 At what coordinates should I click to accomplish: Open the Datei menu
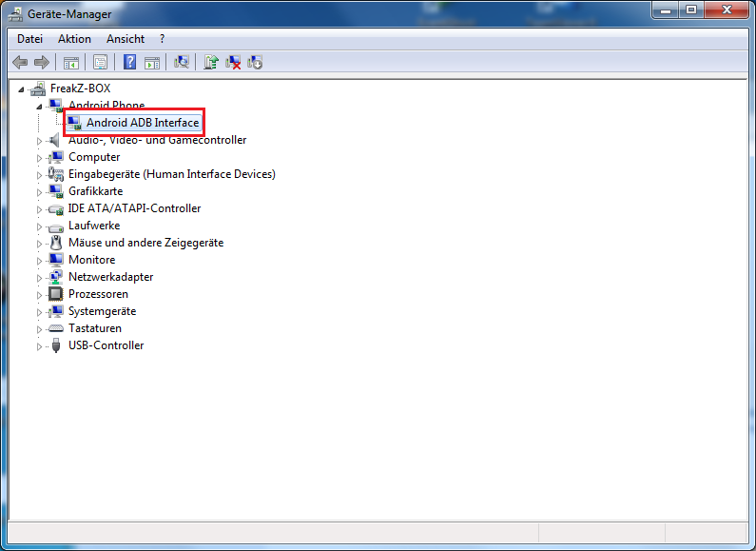pyautogui.click(x=29, y=39)
